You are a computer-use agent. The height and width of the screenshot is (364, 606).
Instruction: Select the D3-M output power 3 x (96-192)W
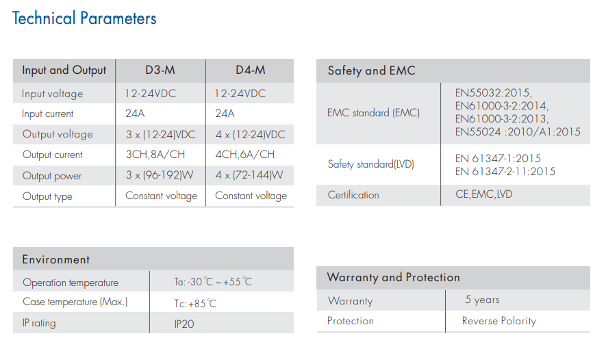point(160,175)
